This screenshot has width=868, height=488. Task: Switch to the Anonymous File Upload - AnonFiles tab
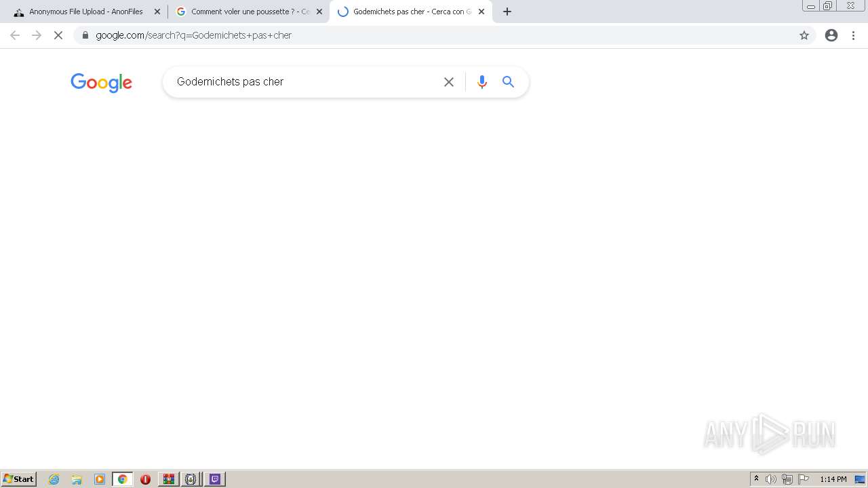pos(85,12)
